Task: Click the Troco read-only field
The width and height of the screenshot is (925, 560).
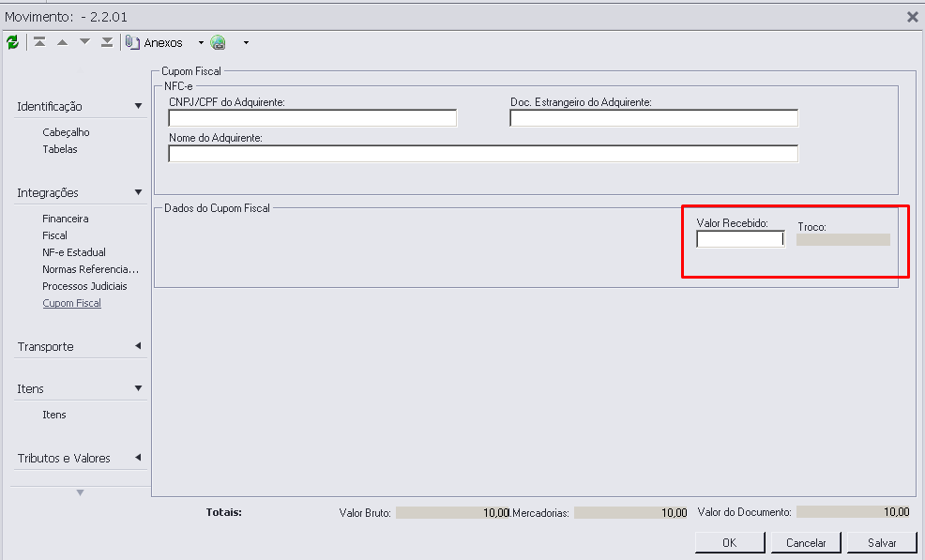Action: (x=843, y=239)
